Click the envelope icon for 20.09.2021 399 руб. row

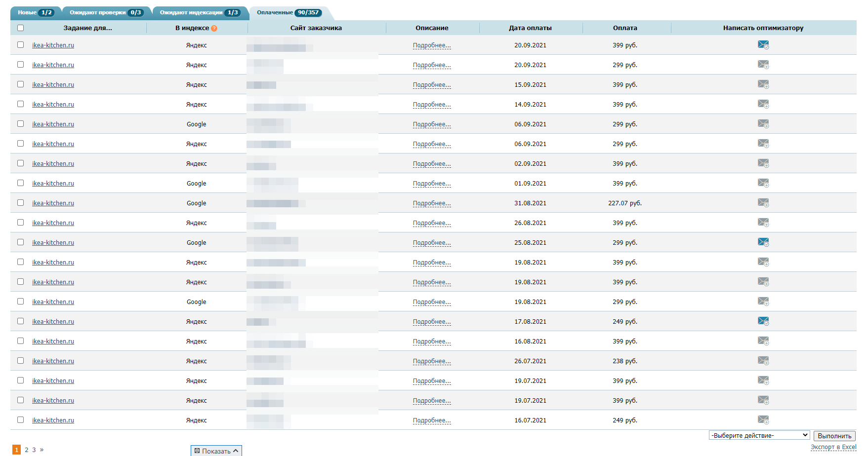[763, 45]
